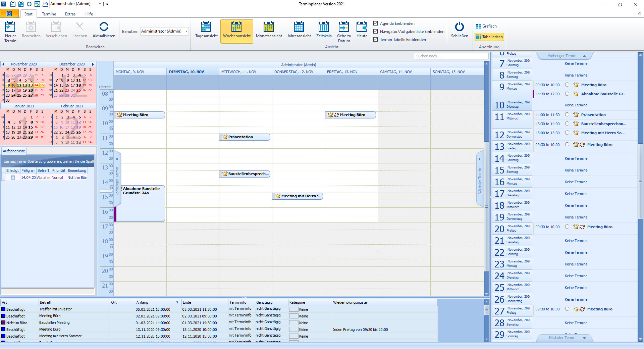Open the Anfang column sort arrow

tap(177, 302)
